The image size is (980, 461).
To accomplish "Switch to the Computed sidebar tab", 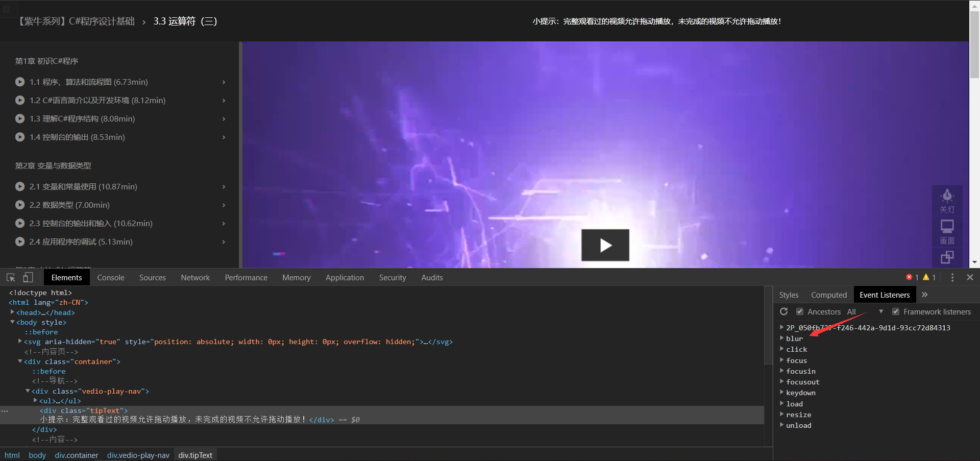I will point(829,295).
